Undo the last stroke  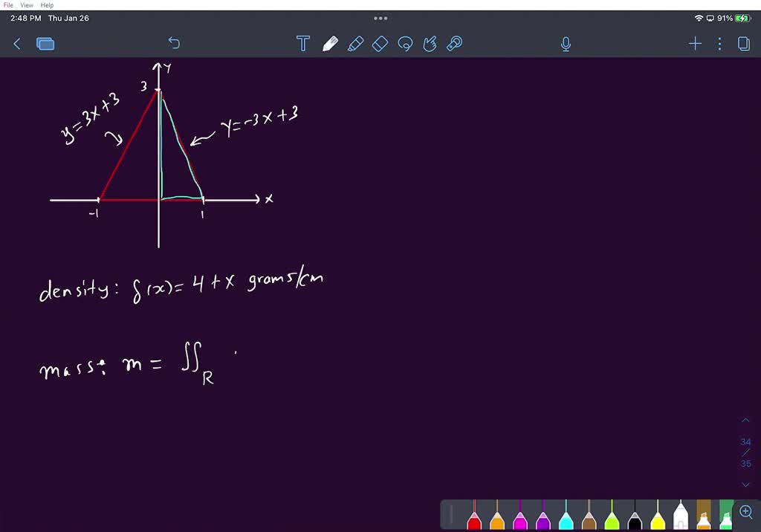(x=174, y=44)
